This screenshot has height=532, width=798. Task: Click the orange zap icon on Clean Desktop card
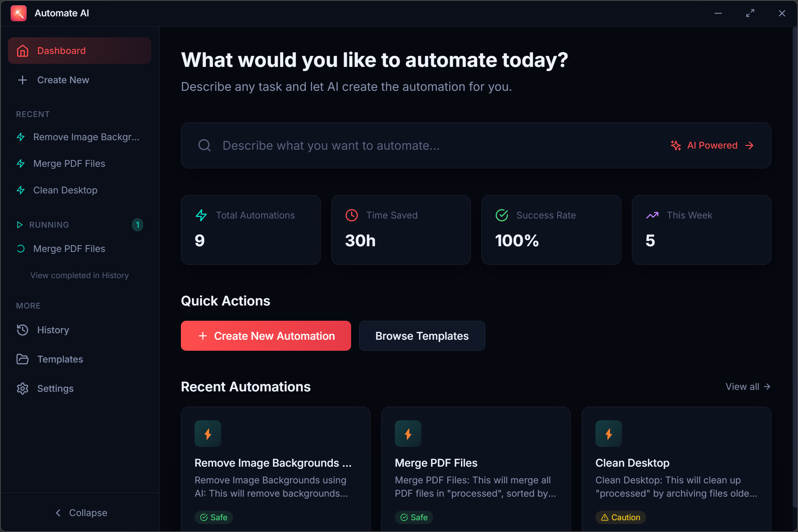608,433
